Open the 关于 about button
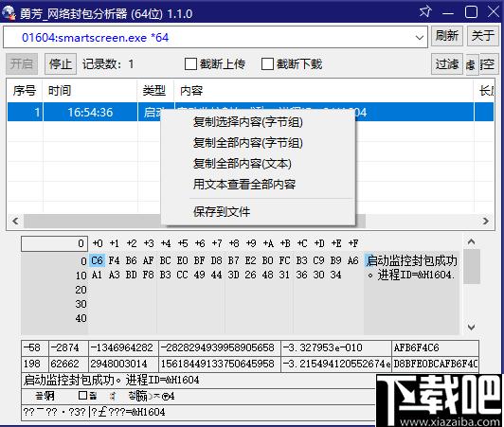 pos(482,36)
